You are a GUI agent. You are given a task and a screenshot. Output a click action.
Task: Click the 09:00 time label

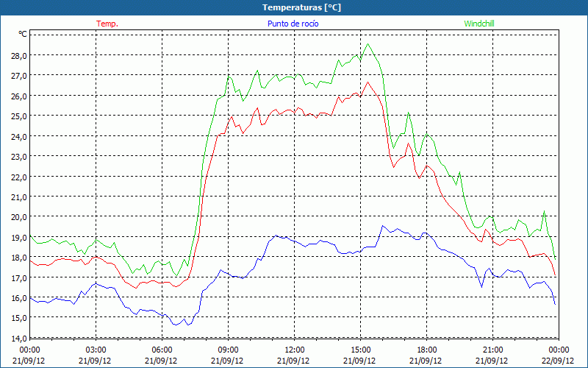click(227, 350)
